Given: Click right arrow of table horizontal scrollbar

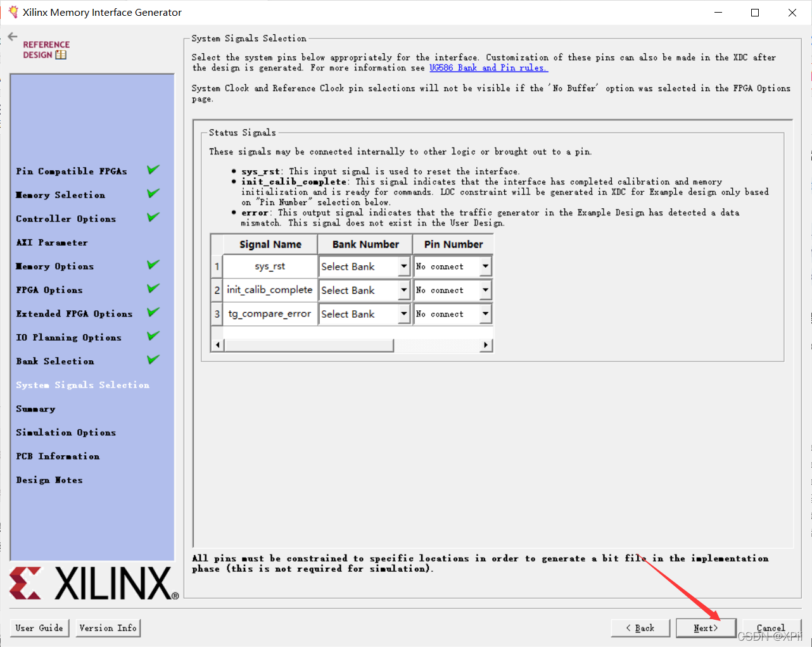Looking at the screenshot, I should point(486,345).
